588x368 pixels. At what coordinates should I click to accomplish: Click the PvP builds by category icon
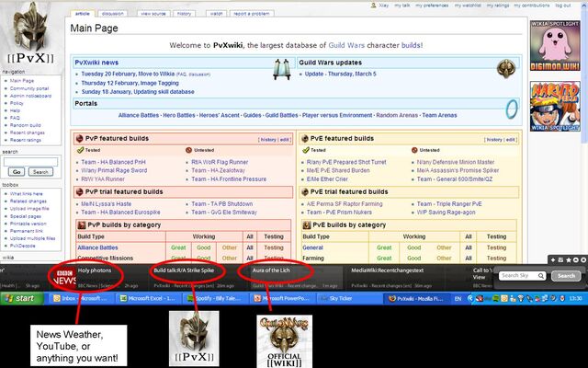[x=82, y=224]
